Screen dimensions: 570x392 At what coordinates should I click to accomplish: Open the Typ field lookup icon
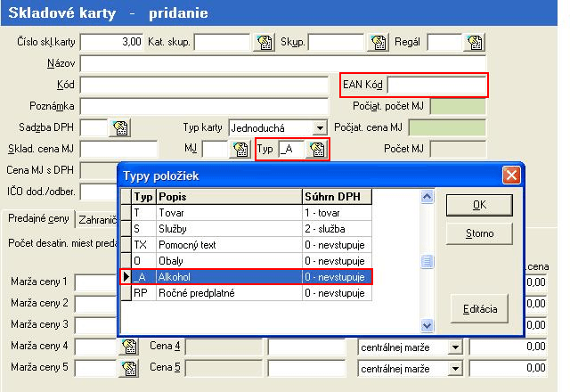pyautogui.click(x=315, y=149)
